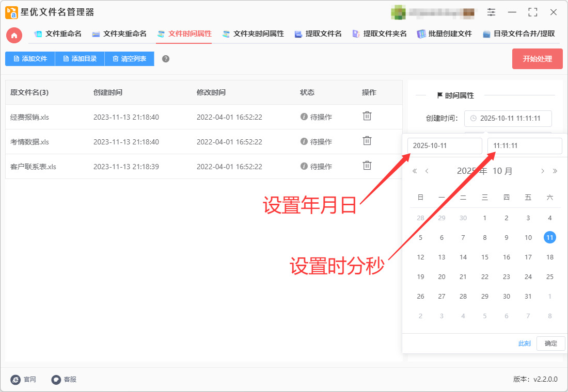The image size is (568, 392).
Task: Select day 24 in the calendar
Action: 528,276
